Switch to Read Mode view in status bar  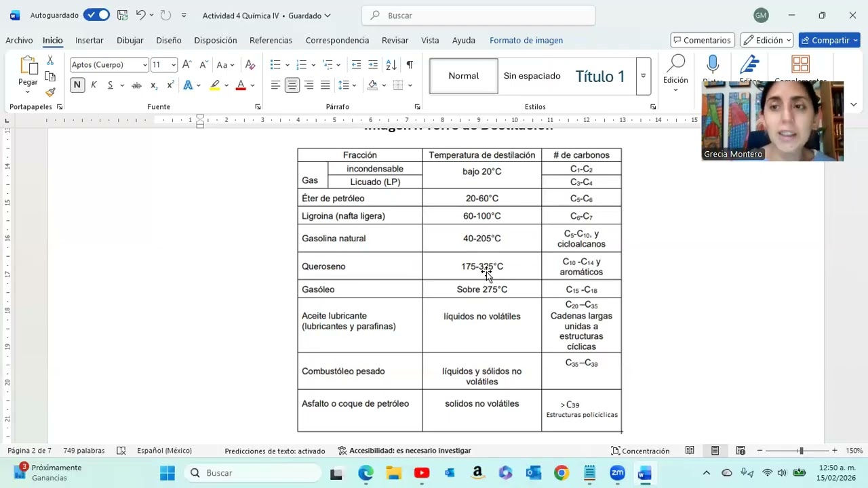point(690,451)
